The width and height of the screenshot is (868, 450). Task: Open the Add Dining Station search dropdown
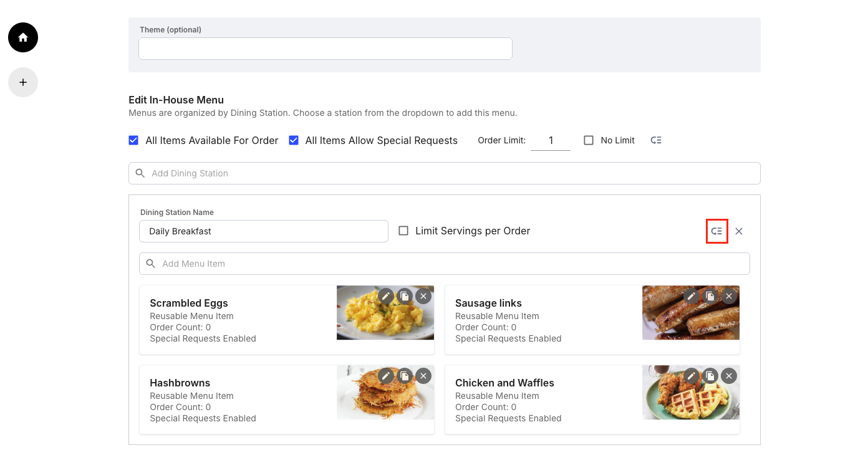coord(445,173)
